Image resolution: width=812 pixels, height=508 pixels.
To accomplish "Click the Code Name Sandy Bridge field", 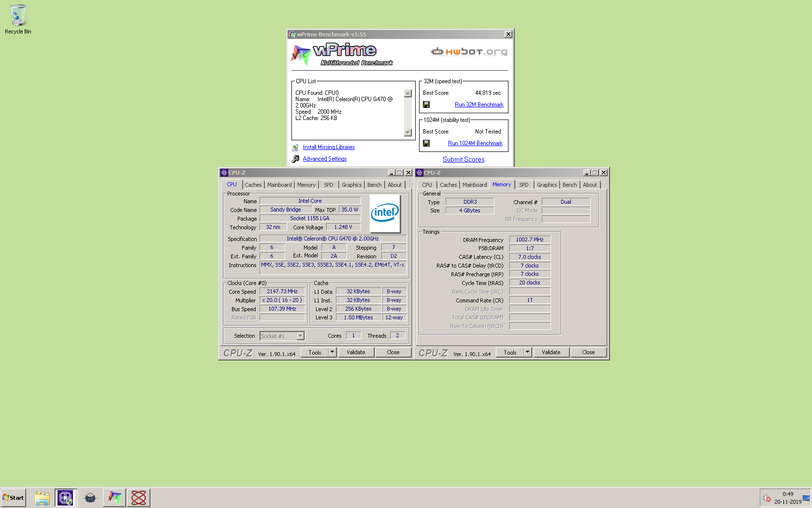I will click(x=286, y=209).
